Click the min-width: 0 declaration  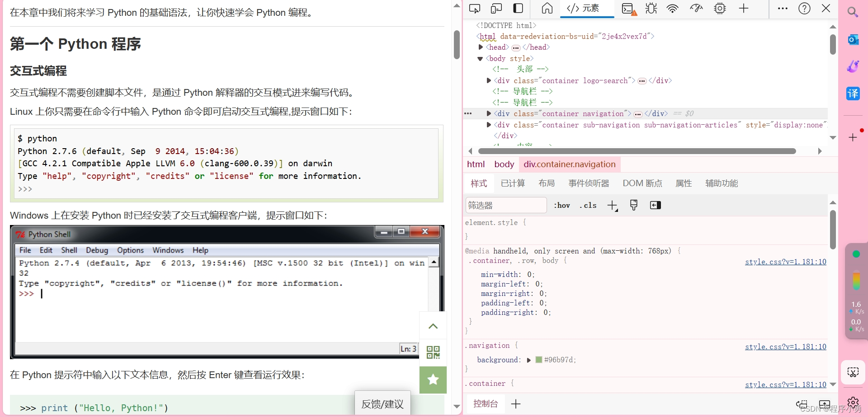[508, 275]
